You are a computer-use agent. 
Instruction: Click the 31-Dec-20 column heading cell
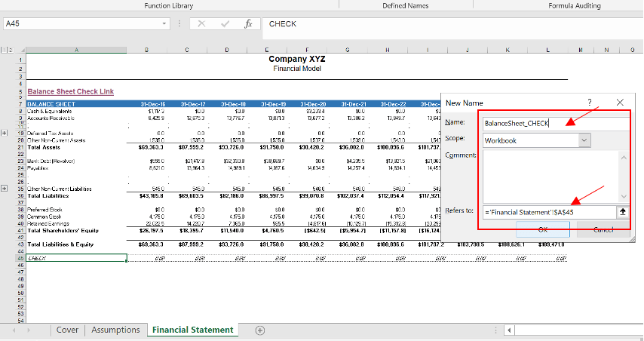(x=313, y=104)
